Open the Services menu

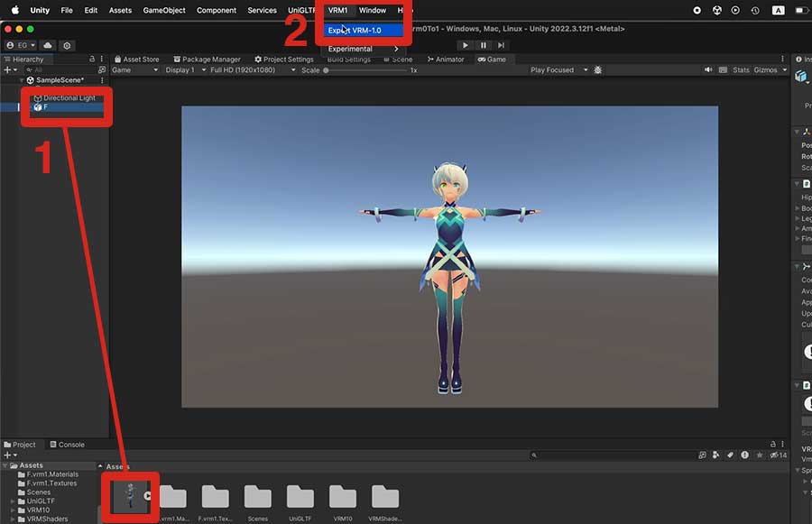point(262,10)
